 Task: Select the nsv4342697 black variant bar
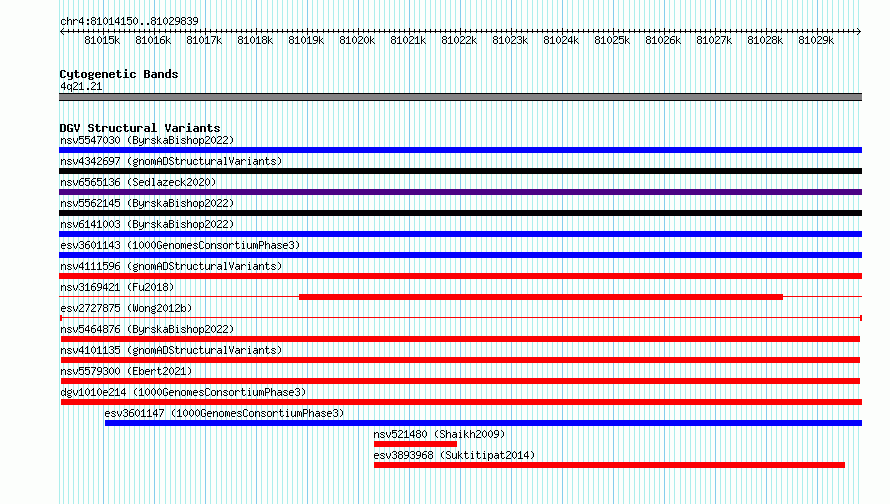tap(460, 171)
